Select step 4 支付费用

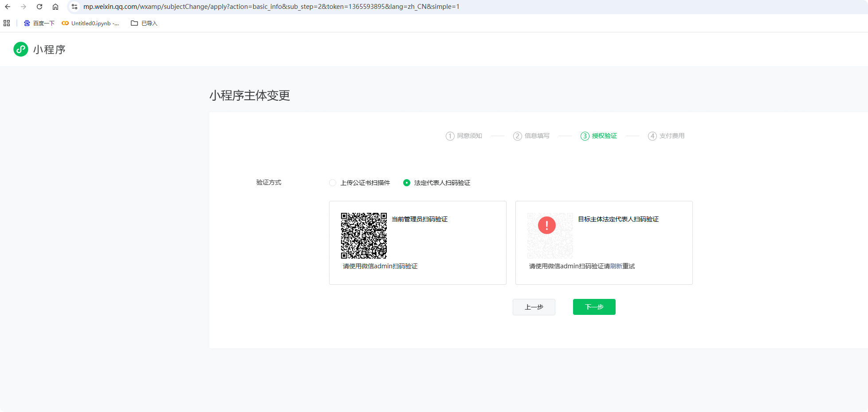666,136
